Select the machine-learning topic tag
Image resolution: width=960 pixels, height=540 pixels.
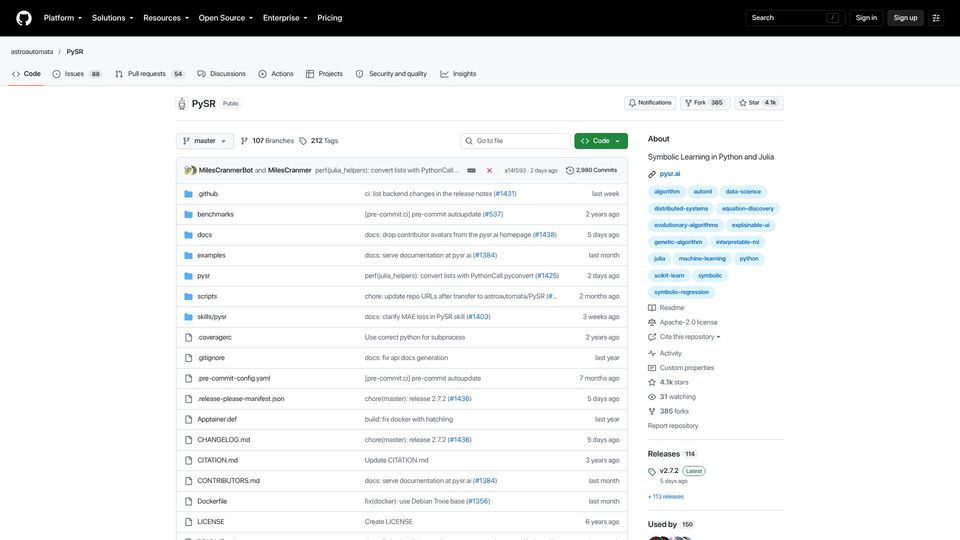click(x=702, y=258)
